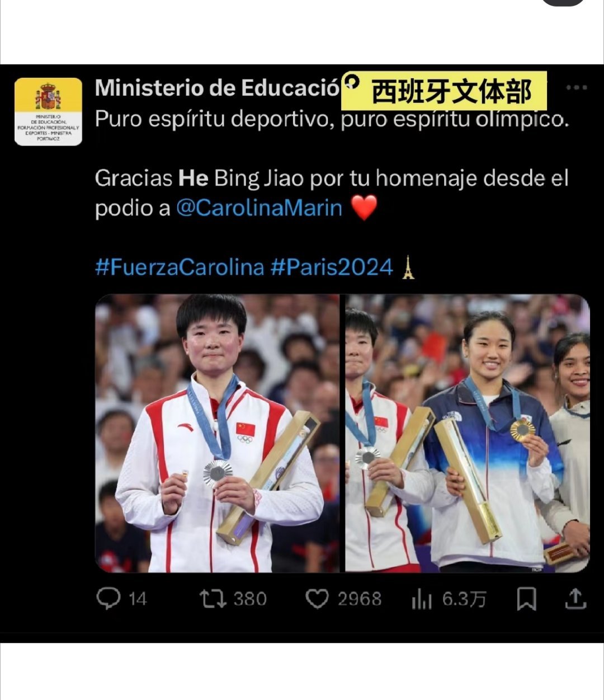Open the Ministerio de Educación account name
Image resolution: width=604 pixels, height=700 pixels.
[217, 88]
